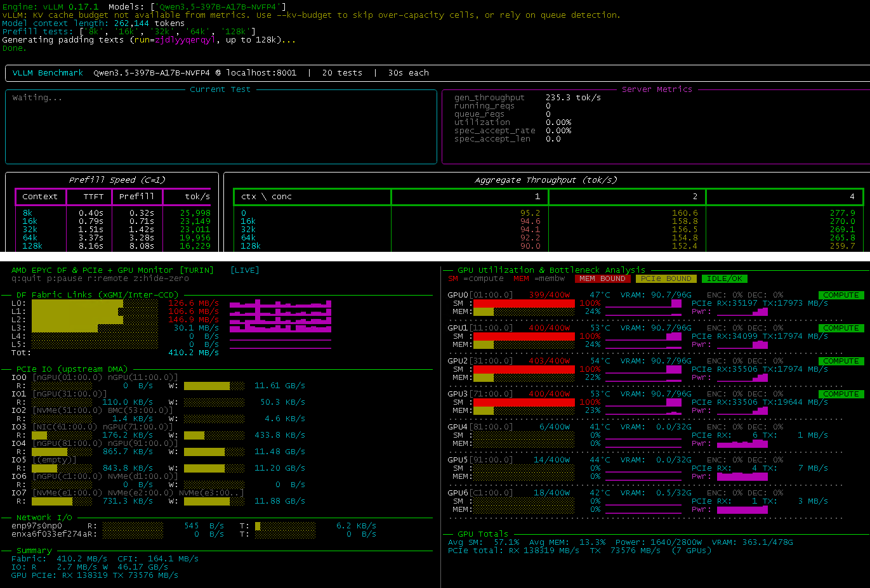The height and width of the screenshot is (588, 870).
Task: Click the GPU Utilization & Bottleneck Analysis title
Action: click(x=551, y=270)
